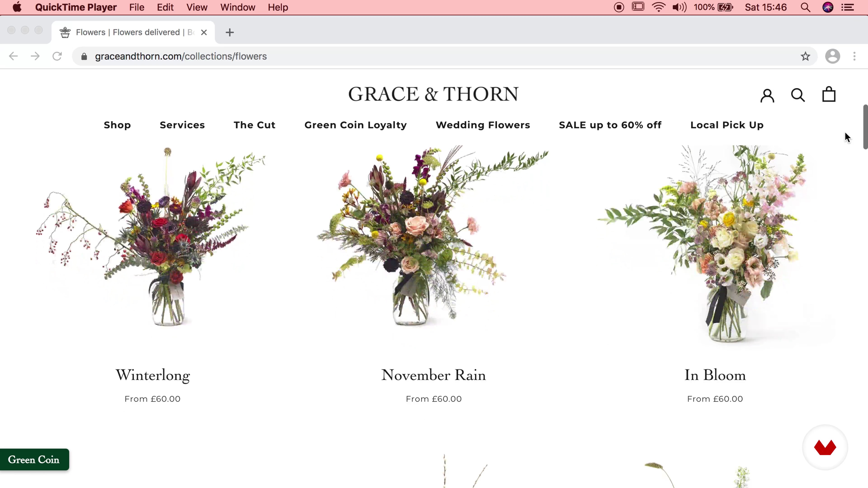Click the lock site info icon
Viewport: 868px width, 488px height.
84,56
